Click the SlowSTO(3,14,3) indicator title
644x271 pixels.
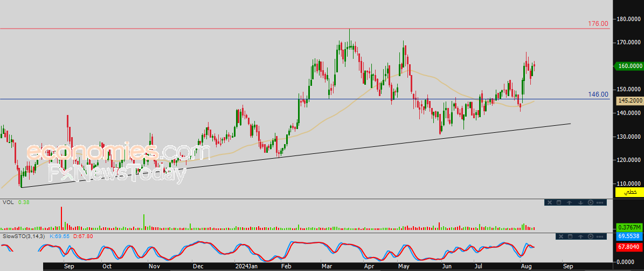[24, 236]
